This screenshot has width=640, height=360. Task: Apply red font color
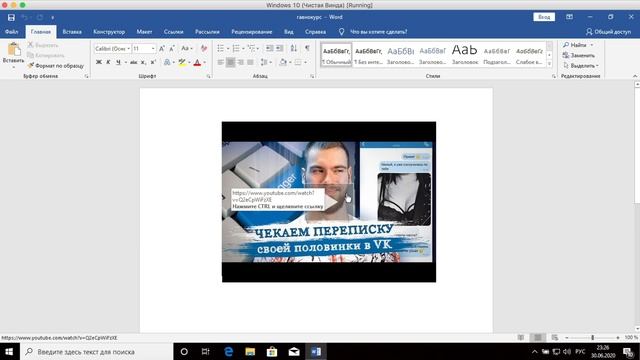coord(197,62)
